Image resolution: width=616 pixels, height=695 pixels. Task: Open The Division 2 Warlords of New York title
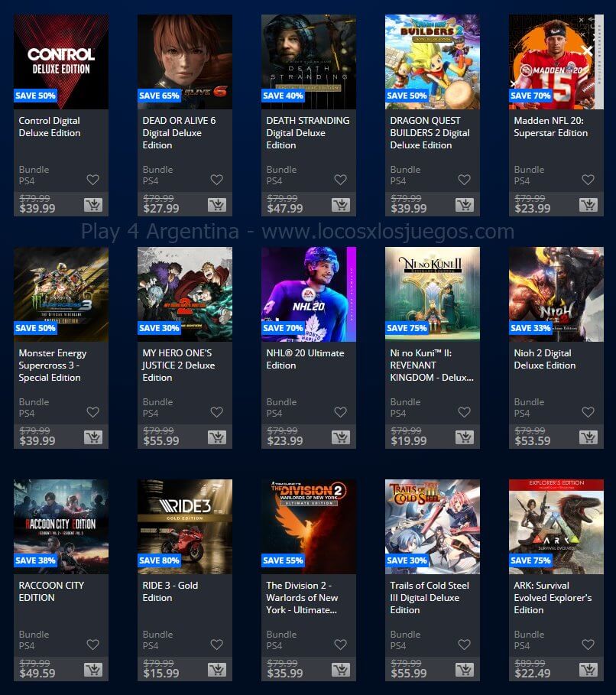302,597
